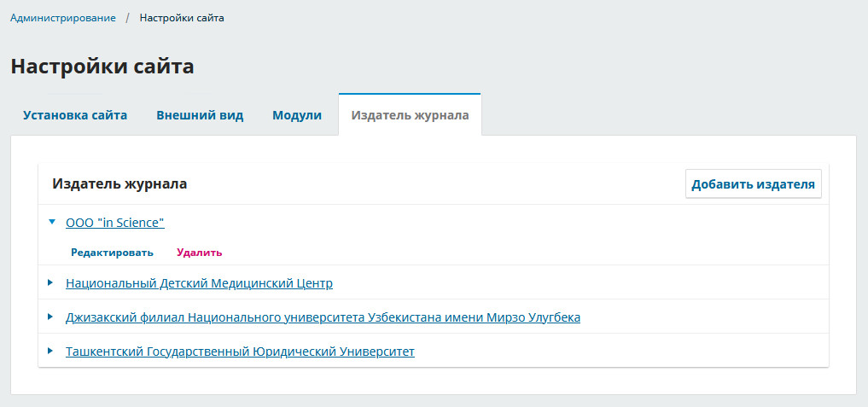This screenshot has height=407, width=868.
Task: Open the Администрирование breadcrumb link
Action: (63, 18)
